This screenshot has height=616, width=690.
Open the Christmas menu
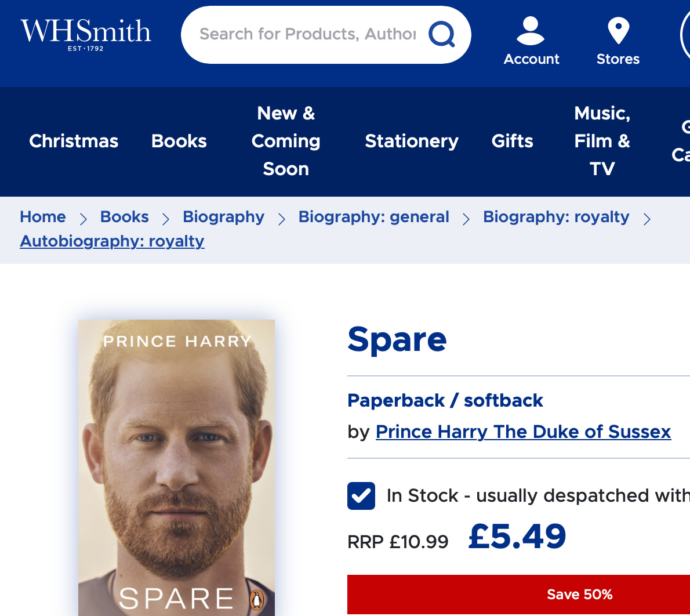[74, 142]
